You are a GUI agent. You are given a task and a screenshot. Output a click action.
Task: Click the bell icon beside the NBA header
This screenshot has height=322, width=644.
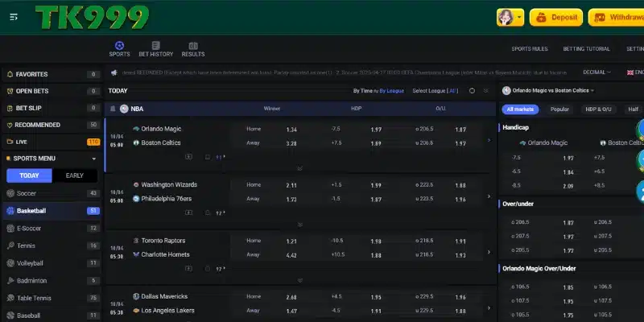pos(113,108)
